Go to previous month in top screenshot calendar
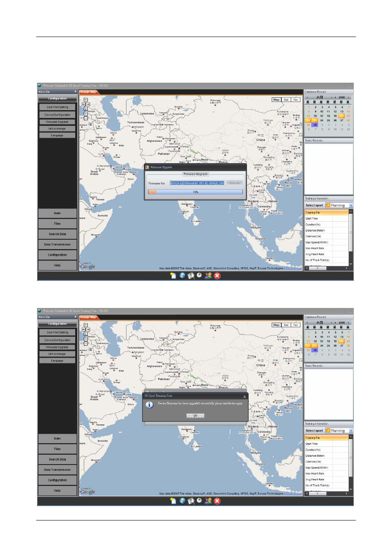Image resolution: width=392 pixels, height=555 pixels. (x=307, y=97)
